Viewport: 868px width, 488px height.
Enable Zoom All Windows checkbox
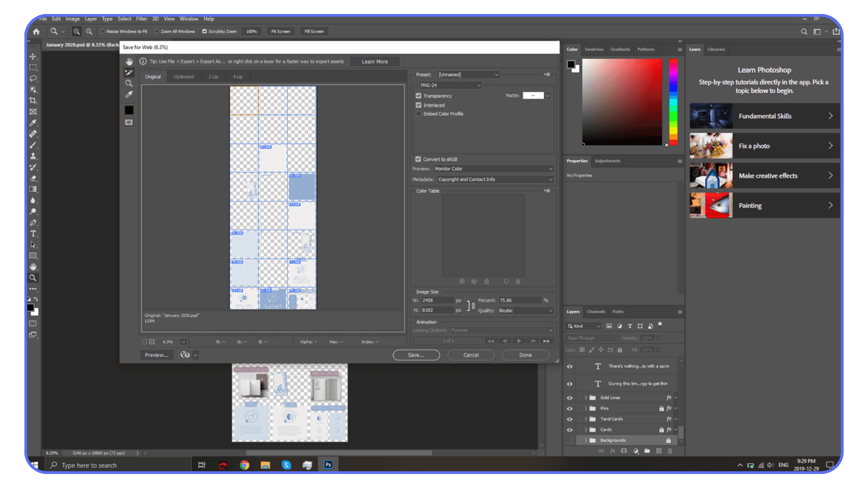tap(157, 32)
